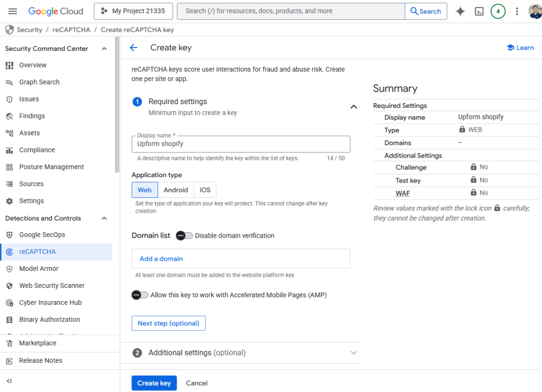Click the Release Notes icon
542x392 pixels.
pyautogui.click(x=10, y=361)
